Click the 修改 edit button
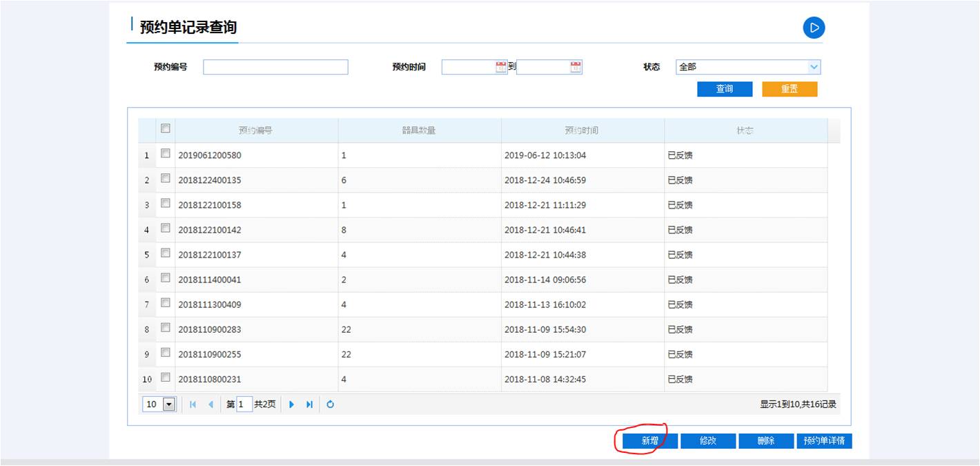The width and height of the screenshot is (980, 466). [x=708, y=441]
